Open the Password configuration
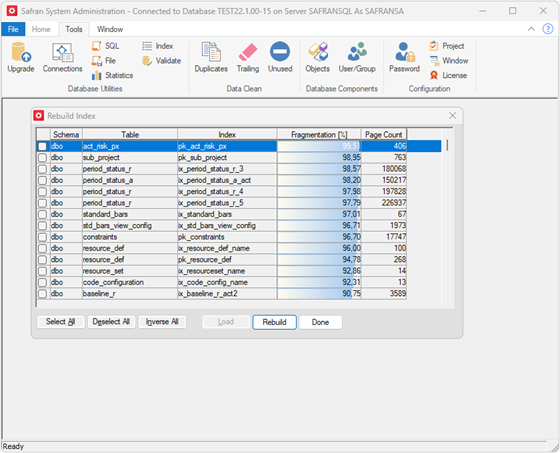This screenshot has width=560, height=453. (x=404, y=57)
